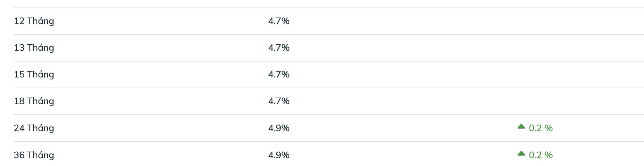Select the 13 Tháng term label
This screenshot has width=644, height=166.
[34, 48]
